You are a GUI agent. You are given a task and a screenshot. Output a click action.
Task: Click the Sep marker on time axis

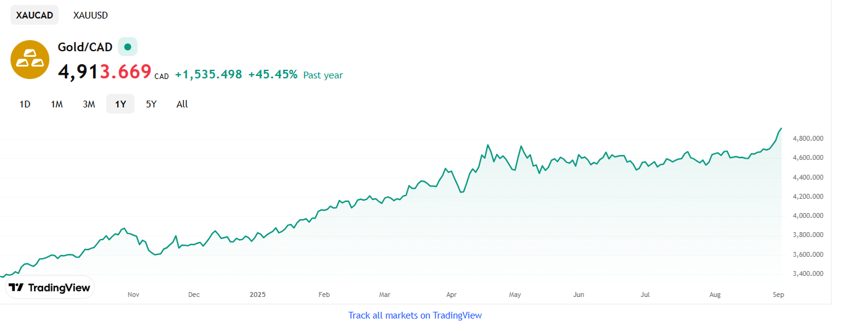click(778, 295)
